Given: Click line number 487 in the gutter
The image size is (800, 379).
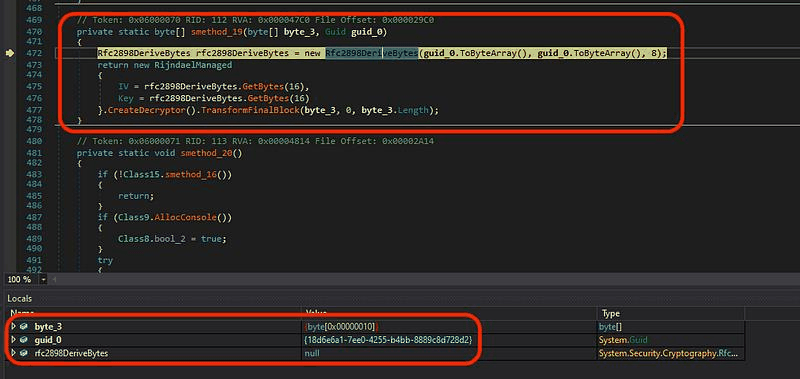Looking at the screenshot, I should click(33, 218).
